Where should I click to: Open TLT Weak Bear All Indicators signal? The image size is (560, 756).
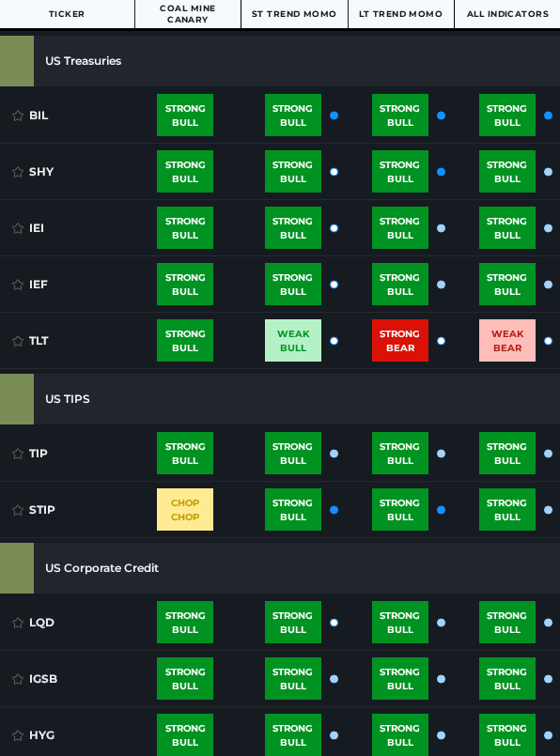click(507, 340)
